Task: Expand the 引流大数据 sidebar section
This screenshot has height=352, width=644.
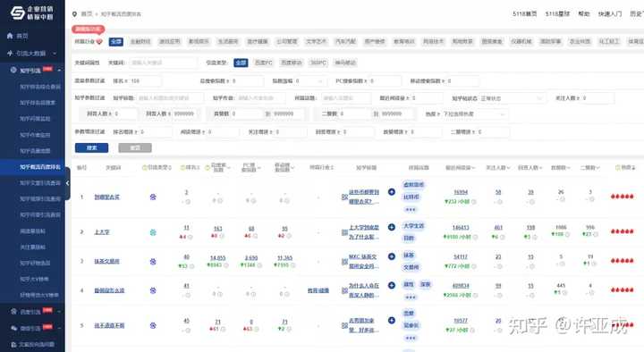Action: pyautogui.click(x=55, y=54)
